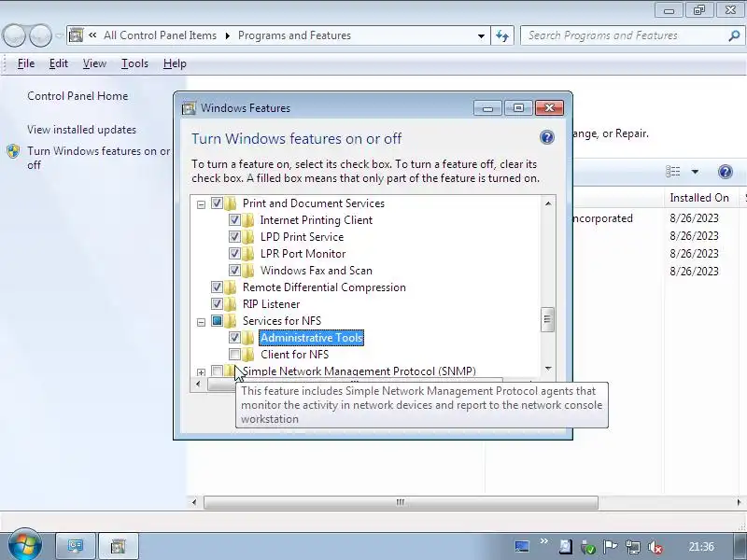Click Turn Windows features on or off link
Image resolution: width=747 pixels, height=560 pixels.
click(x=99, y=158)
